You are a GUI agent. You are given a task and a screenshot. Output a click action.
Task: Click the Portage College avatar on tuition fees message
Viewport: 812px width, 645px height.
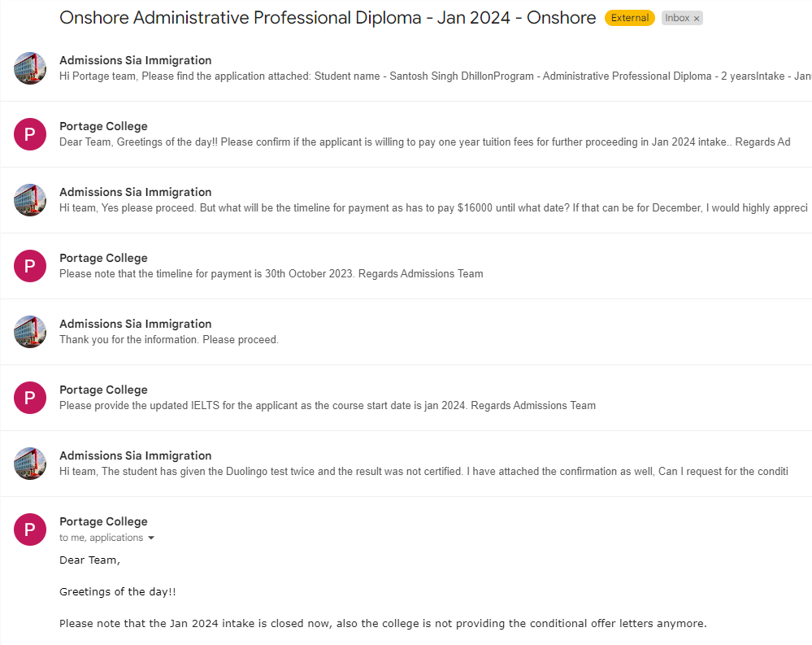pos(30,134)
